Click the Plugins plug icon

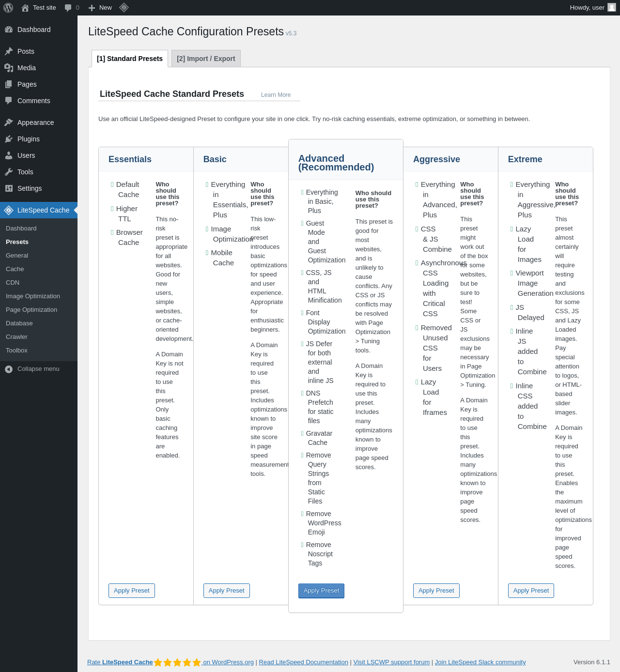[9, 139]
